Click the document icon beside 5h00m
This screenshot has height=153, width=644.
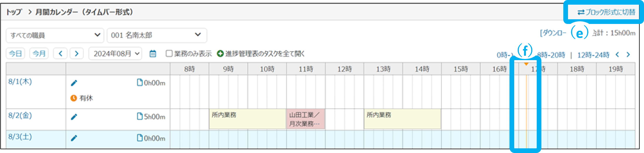[140, 117]
